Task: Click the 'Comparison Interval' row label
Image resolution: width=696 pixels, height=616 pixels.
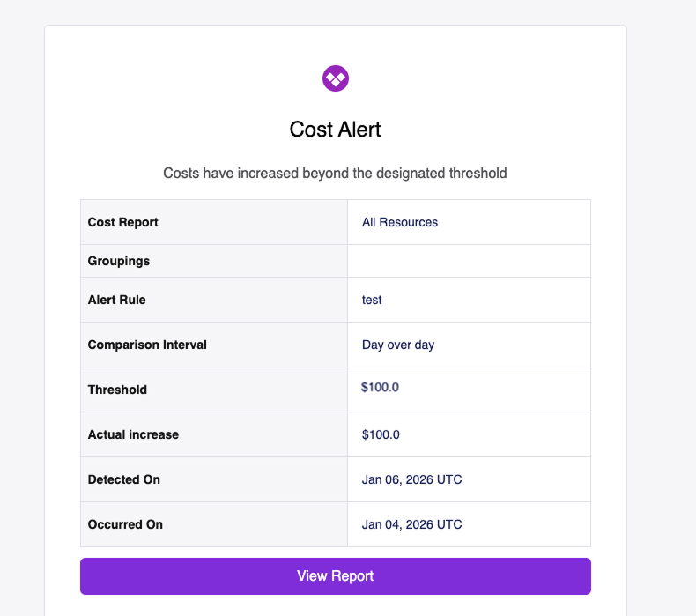Action: pyautogui.click(x=147, y=345)
